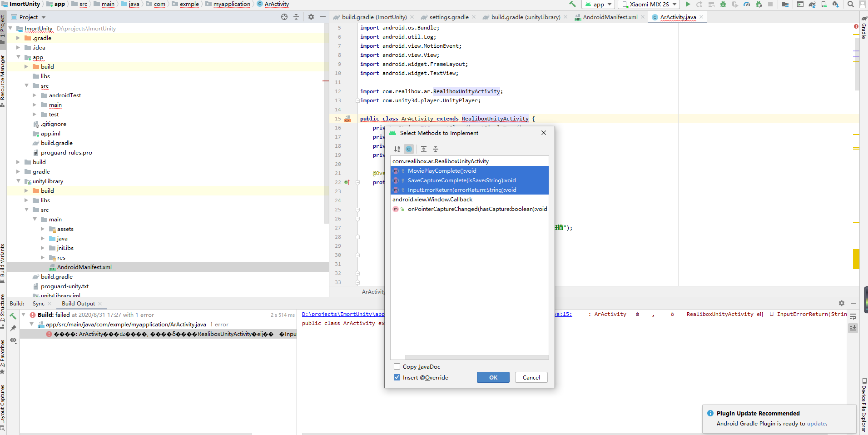
Task: Open Search Everywhere magnifier icon
Action: click(x=851, y=4)
